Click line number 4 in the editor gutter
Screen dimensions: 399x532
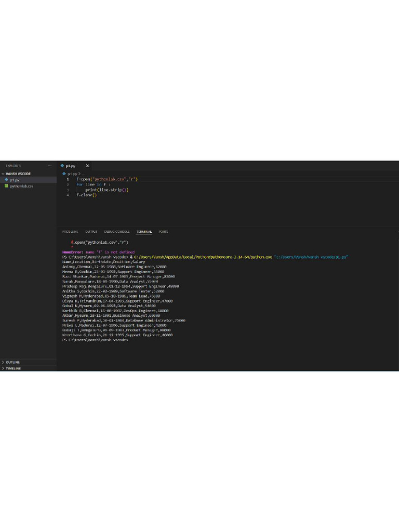68,195
